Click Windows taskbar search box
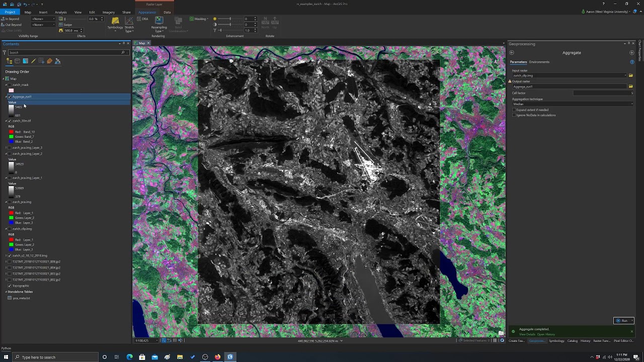644x362 pixels. pyautogui.click(x=55, y=357)
